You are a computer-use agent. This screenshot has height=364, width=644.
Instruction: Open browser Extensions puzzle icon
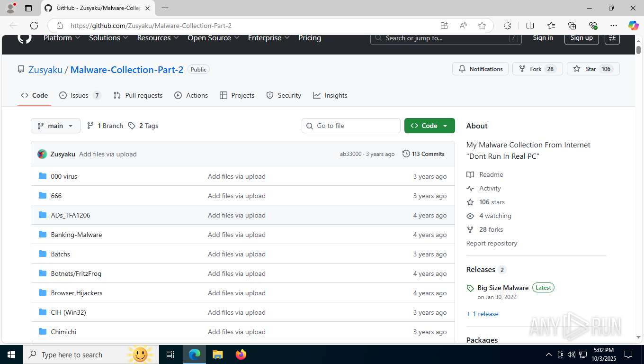507,26
